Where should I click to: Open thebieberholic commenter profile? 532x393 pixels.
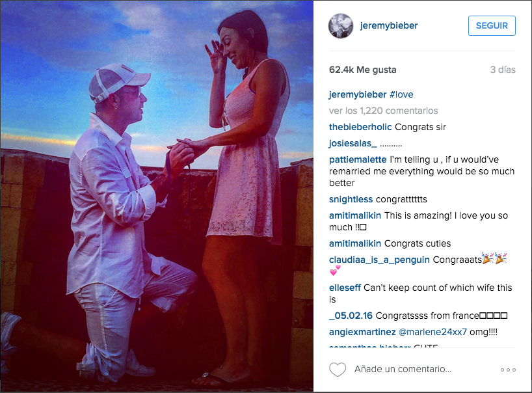coord(360,127)
